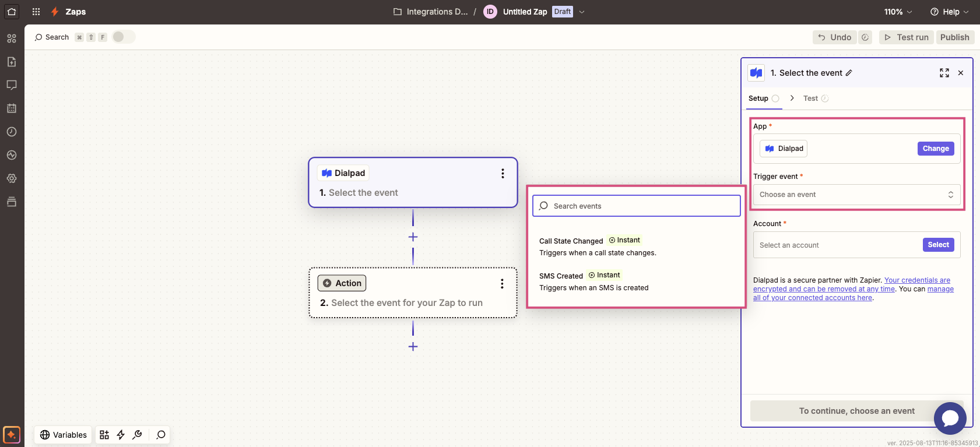Click the Test run button

(x=907, y=37)
